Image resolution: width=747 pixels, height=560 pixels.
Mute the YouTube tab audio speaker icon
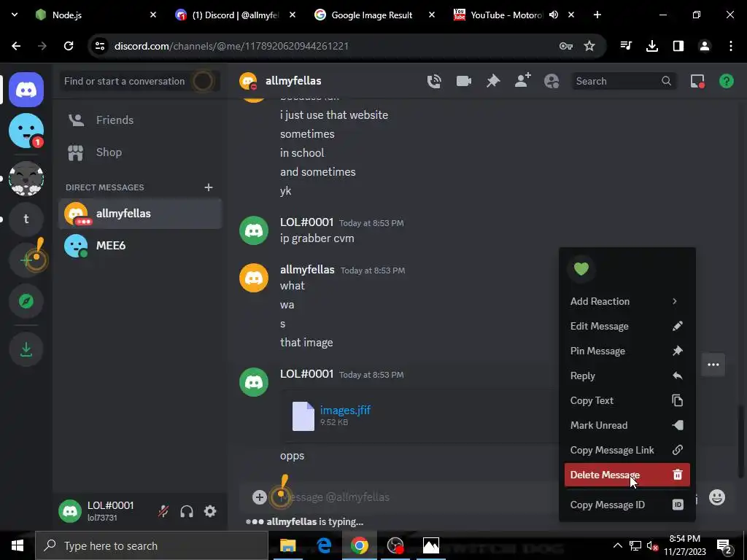pyautogui.click(x=554, y=15)
